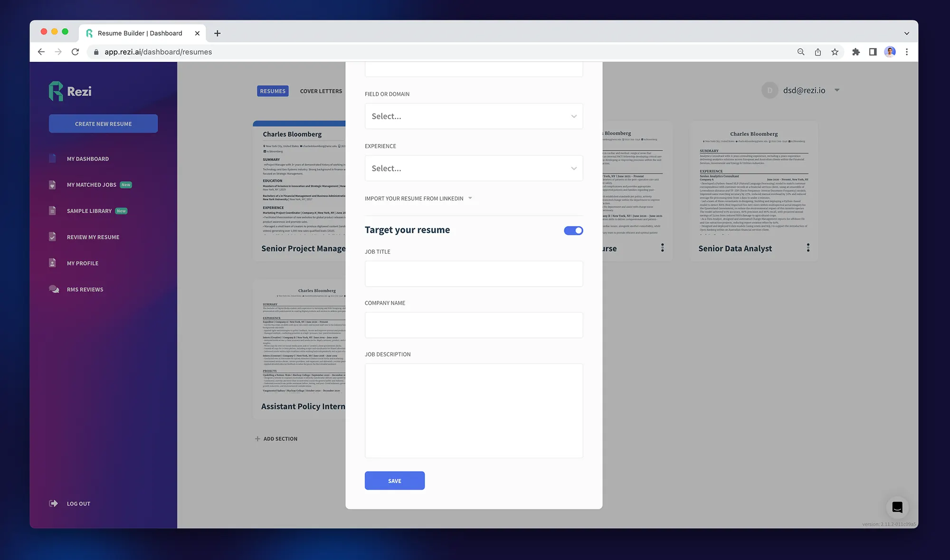Open My Matched Jobs
950x560 pixels.
(92, 185)
